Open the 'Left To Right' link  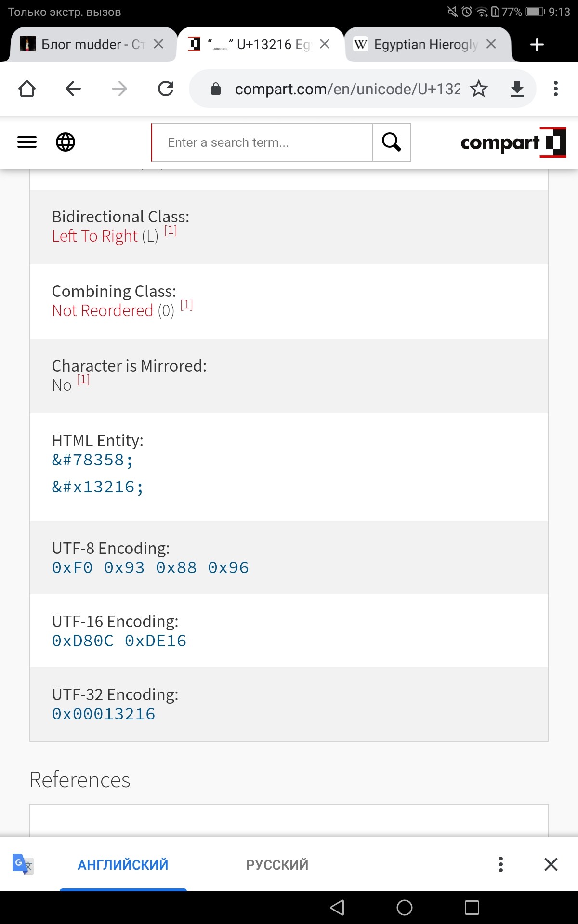(95, 236)
